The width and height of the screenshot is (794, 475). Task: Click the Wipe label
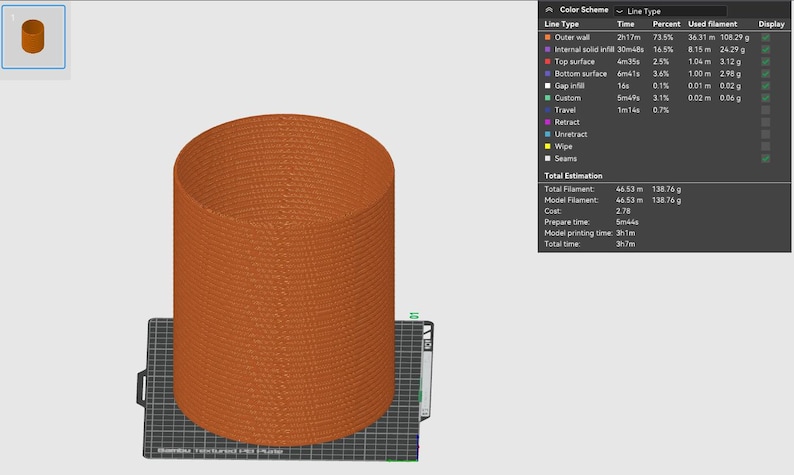pyautogui.click(x=563, y=146)
